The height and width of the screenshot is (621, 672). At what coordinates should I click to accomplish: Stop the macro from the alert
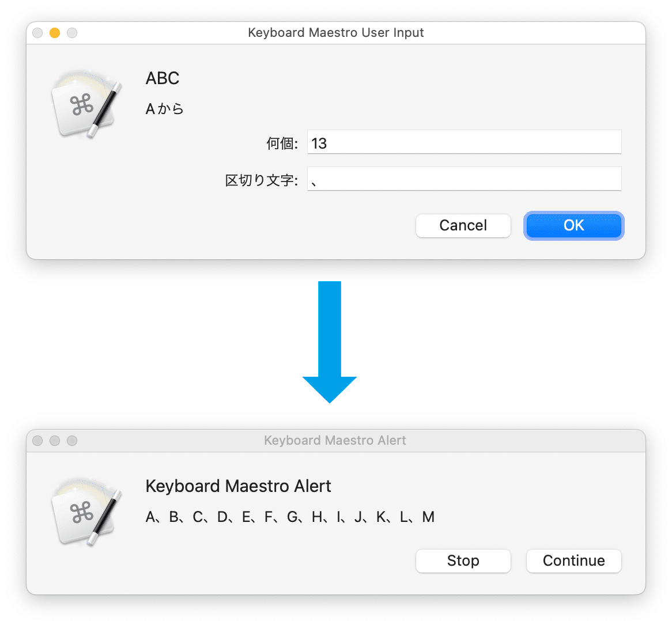click(x=463, y=561)
